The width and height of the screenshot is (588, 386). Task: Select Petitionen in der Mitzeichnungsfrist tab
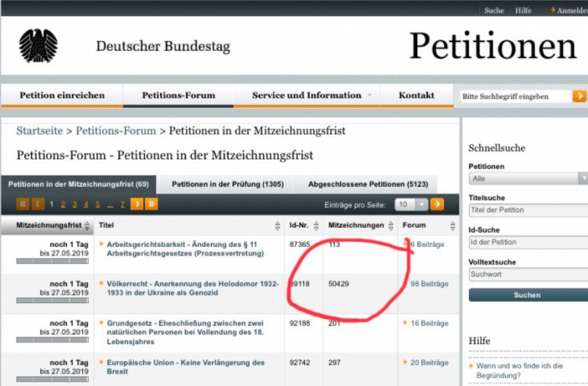click(x=79, y=185)
